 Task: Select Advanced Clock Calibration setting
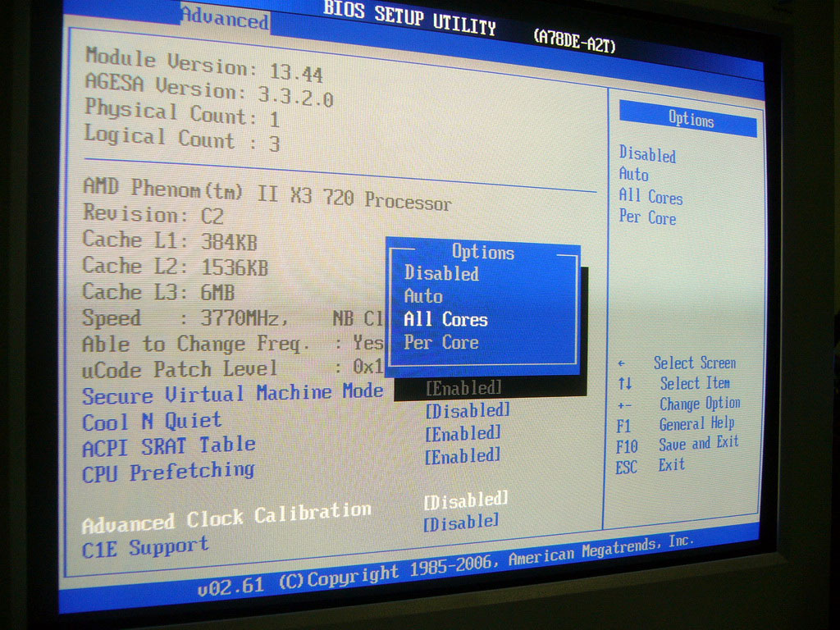226,517
